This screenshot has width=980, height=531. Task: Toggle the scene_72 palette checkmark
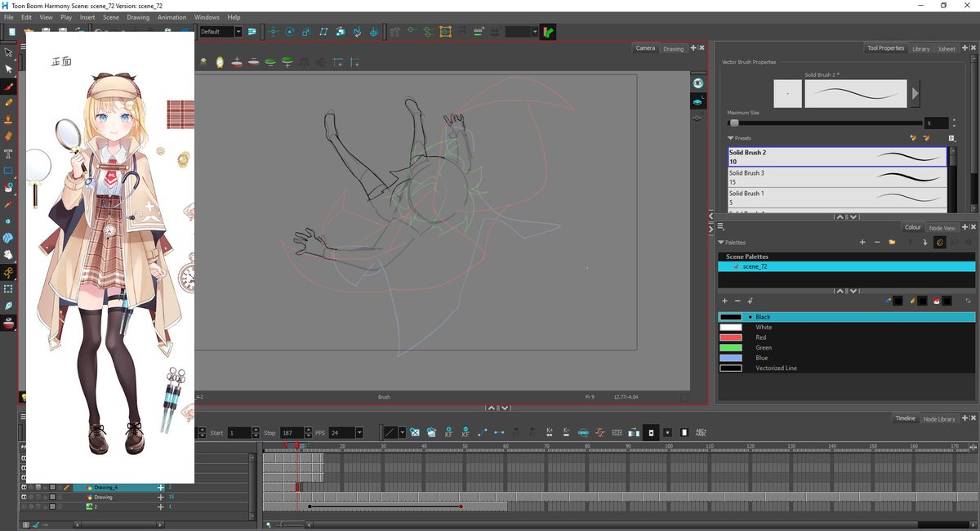coord(737,266)
